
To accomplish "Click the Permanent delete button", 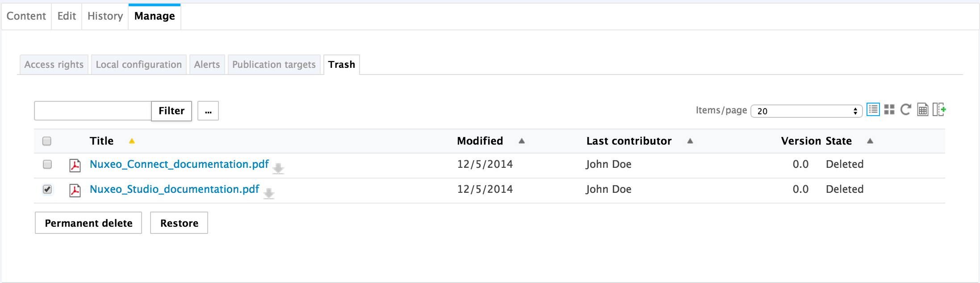I will pyautogui.click(x=88, y=223).
